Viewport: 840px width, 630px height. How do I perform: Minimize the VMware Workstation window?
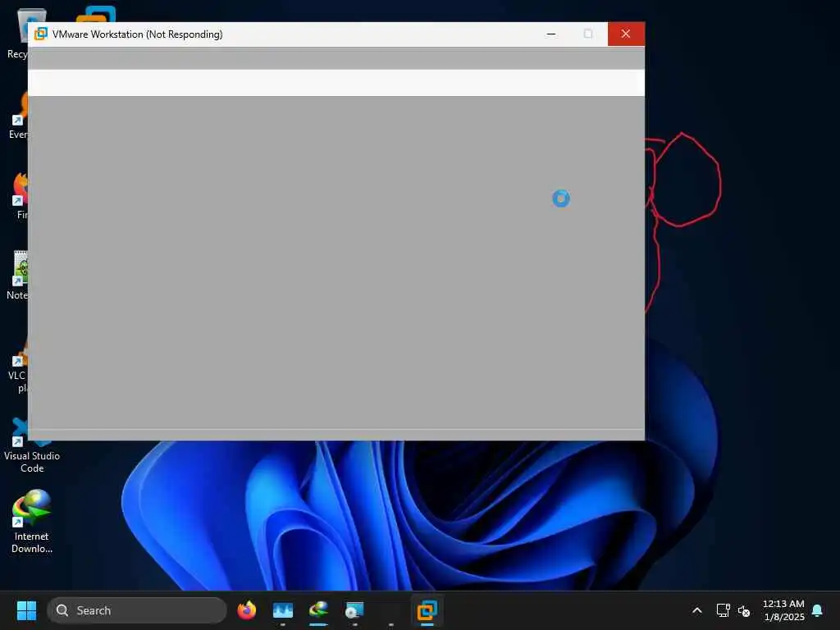[x=551, y=34]
